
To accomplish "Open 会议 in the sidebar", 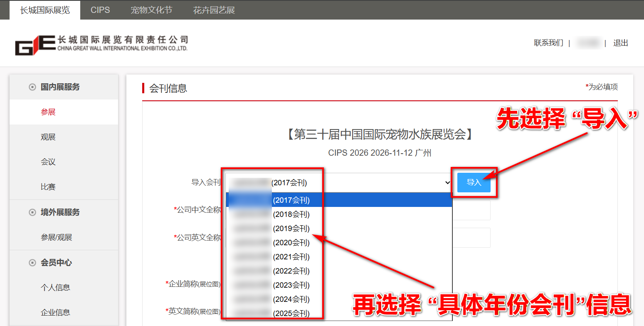I will [48, 162].
